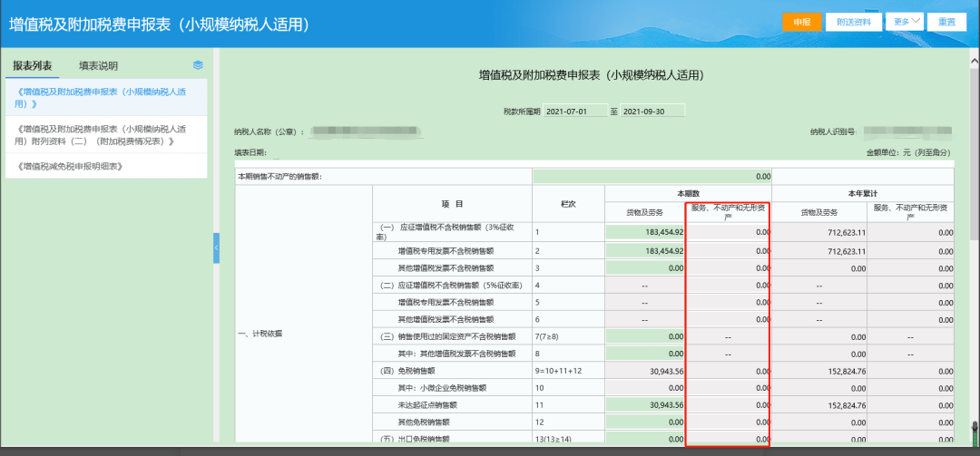Click row 10 小微企业免税销售额 goods cell
This screenshot has height=456, width=980.
[645, 387]
